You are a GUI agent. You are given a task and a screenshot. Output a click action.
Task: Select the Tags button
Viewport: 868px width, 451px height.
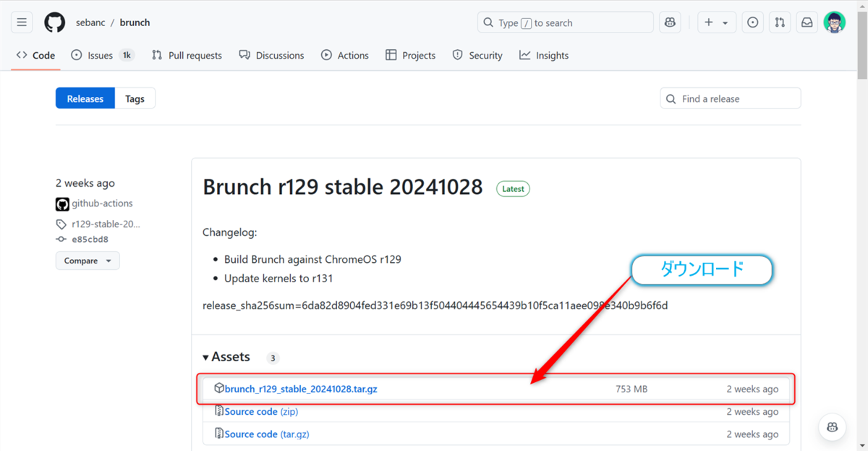pos(135,98)
